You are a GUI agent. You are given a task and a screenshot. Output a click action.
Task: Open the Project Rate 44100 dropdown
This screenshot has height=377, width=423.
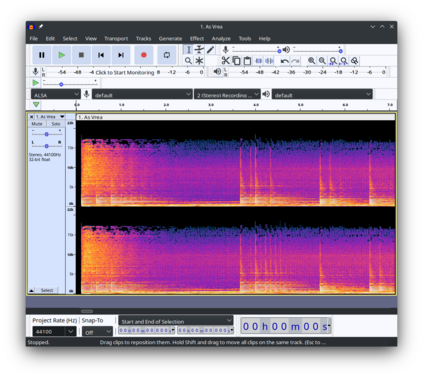(54, 331)
